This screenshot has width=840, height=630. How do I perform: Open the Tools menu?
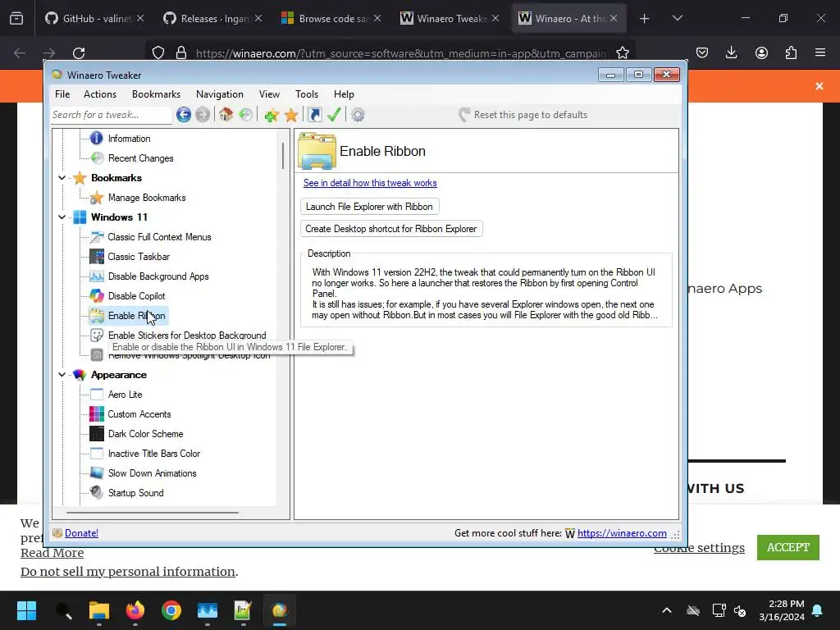tap(307, 94)
